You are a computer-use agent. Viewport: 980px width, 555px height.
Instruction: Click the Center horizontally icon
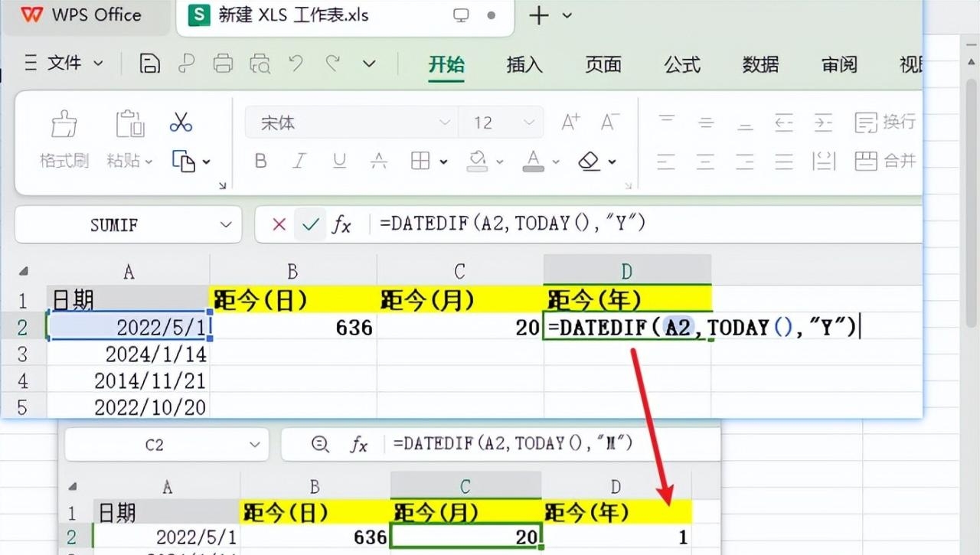point(706,161)
